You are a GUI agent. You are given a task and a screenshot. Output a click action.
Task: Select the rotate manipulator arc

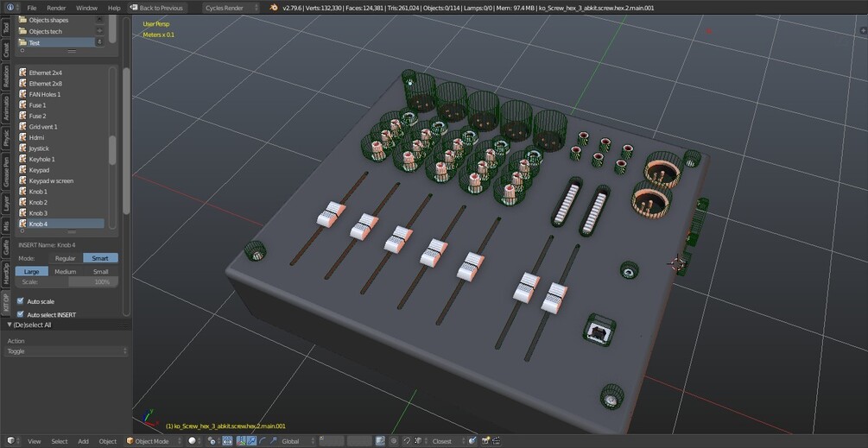263,441
